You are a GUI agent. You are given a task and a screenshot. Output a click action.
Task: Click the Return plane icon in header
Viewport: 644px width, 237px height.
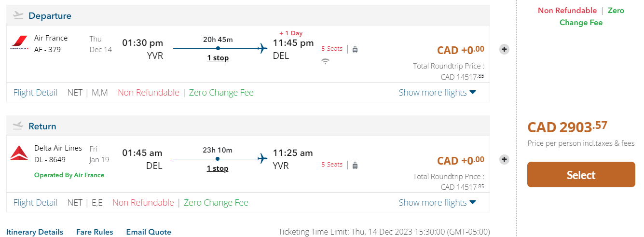click(18, 126)
